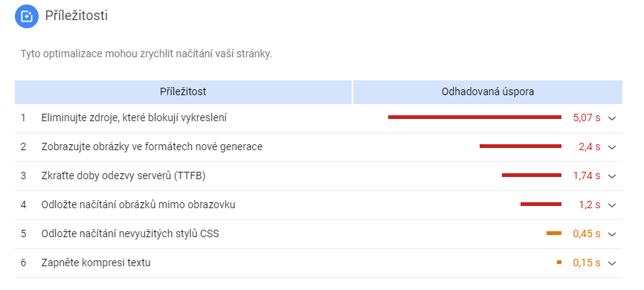Click the 1,74 s savings value
This screenshot has height=290, width=644.
coord(587,175)
